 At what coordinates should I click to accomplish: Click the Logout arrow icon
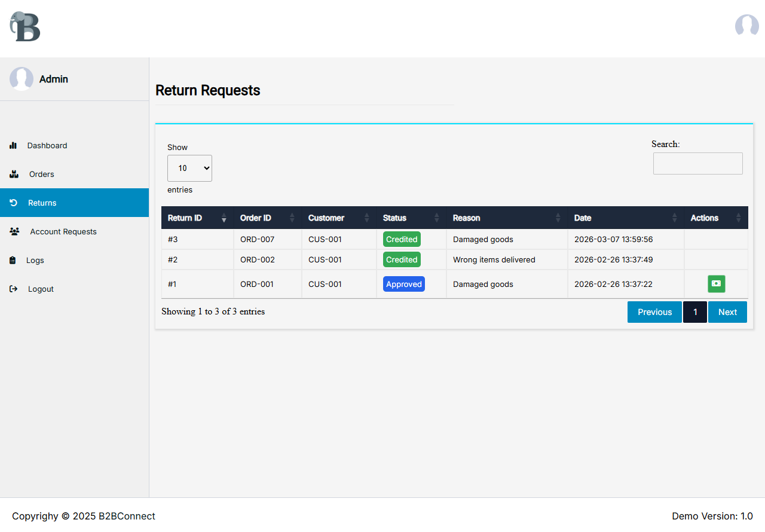tap(14, 289)
